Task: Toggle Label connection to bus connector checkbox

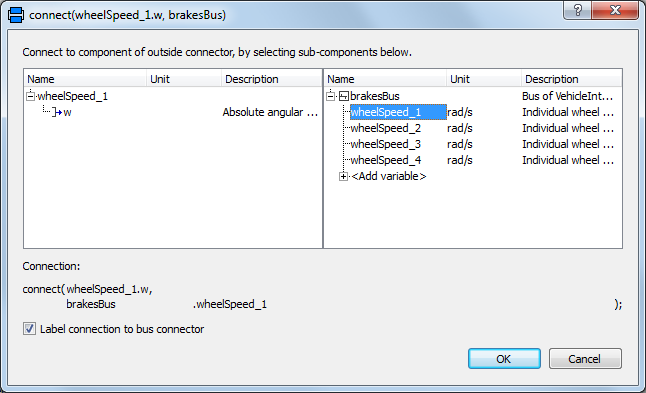Action: tap(29, 329)
